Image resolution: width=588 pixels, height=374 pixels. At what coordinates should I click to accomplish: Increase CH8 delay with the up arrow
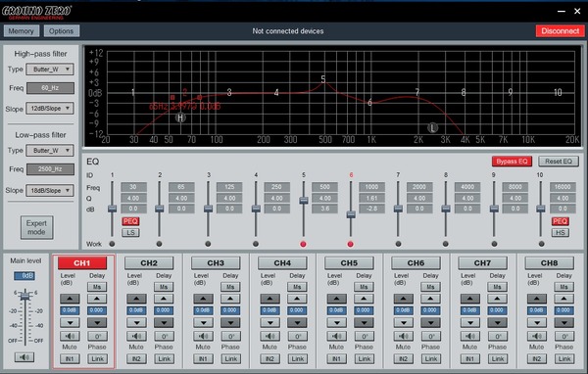tap(564, 299)
